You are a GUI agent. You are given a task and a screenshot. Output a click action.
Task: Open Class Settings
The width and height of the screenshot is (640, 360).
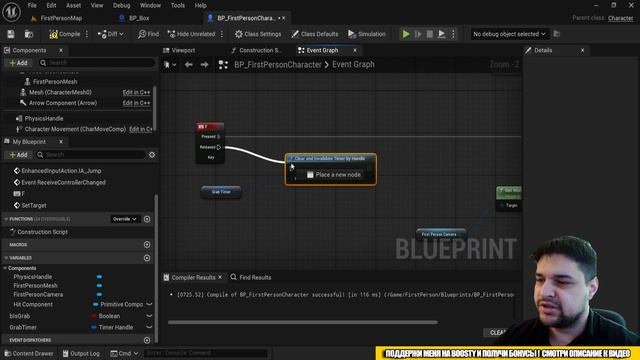(258, 34)
